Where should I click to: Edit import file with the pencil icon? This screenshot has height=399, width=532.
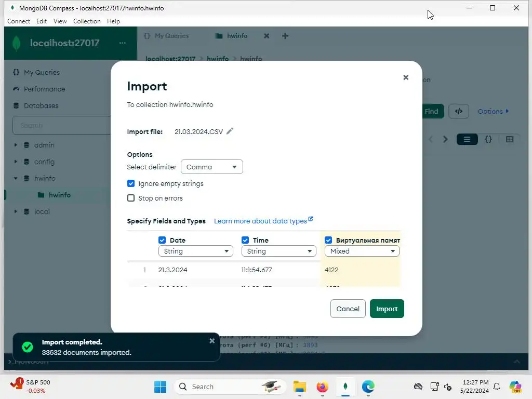pyautogui.click(x=230, y=131)
